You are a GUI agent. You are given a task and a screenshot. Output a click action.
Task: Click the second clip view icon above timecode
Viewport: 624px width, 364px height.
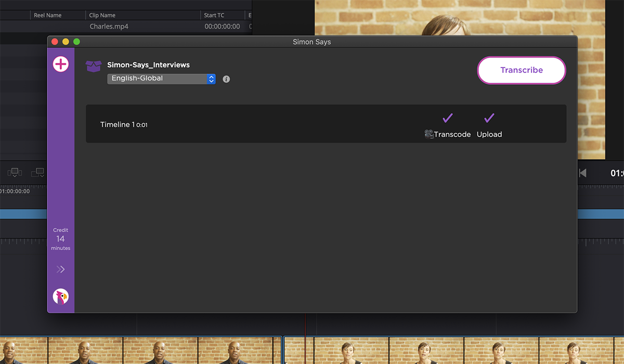coord(37,172)
